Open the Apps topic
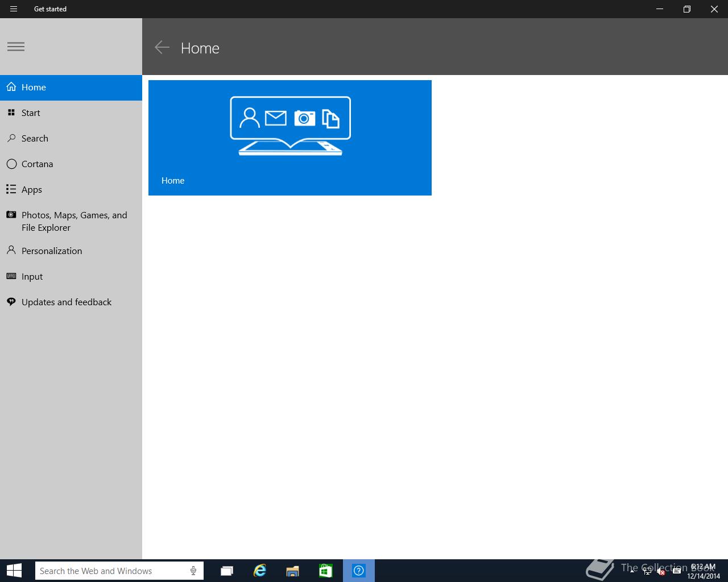This screenshot has height=582, width=728. (71, 190)
